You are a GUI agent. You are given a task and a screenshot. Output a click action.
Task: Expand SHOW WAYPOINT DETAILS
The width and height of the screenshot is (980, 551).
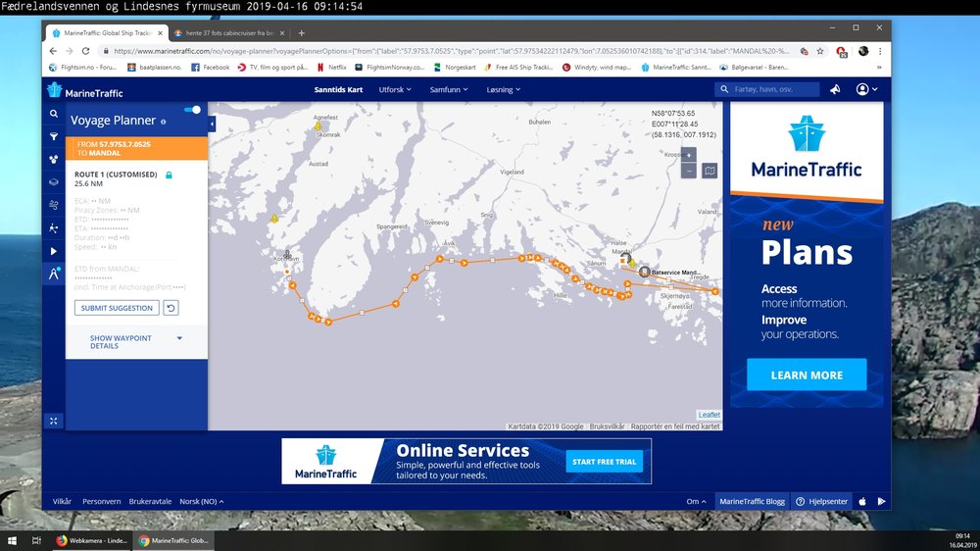(136, 341)
